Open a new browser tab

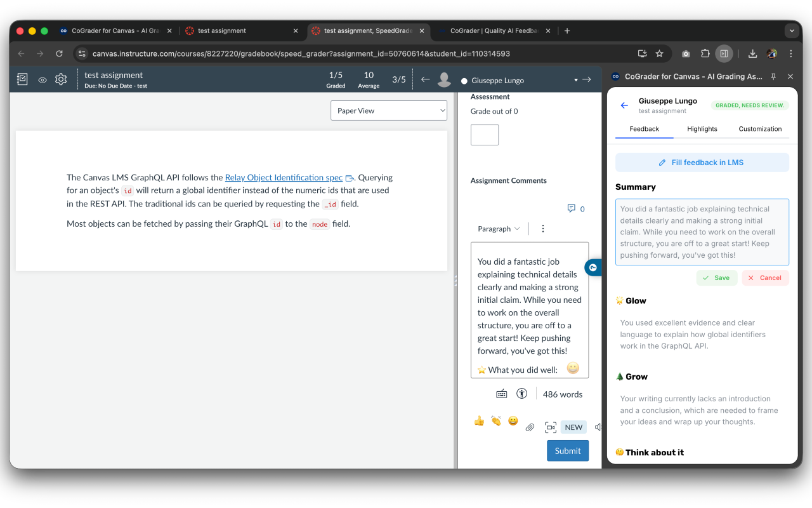pyautogui.click(x=567, y=30)
